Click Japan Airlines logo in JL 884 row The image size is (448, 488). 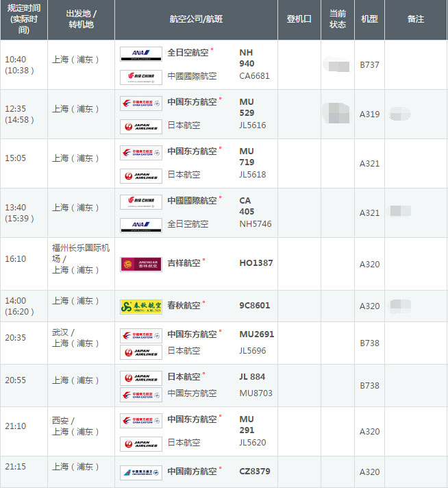pos(141,378)
